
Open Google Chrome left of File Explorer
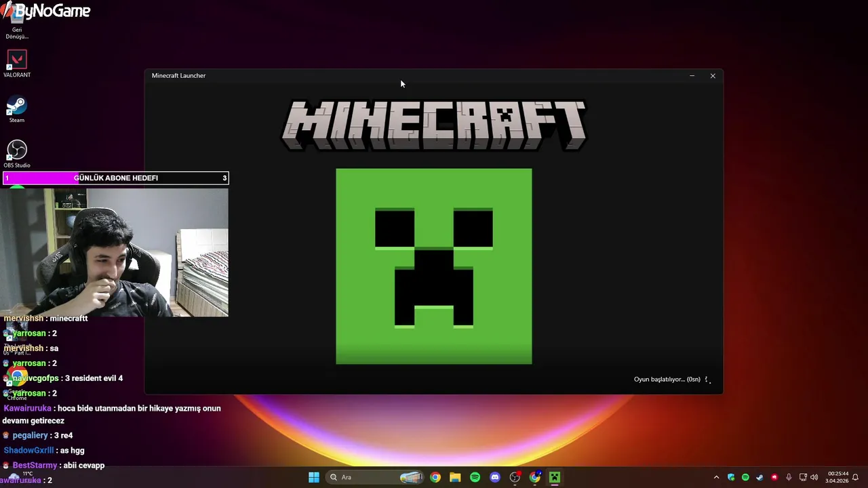coord(435,477)
